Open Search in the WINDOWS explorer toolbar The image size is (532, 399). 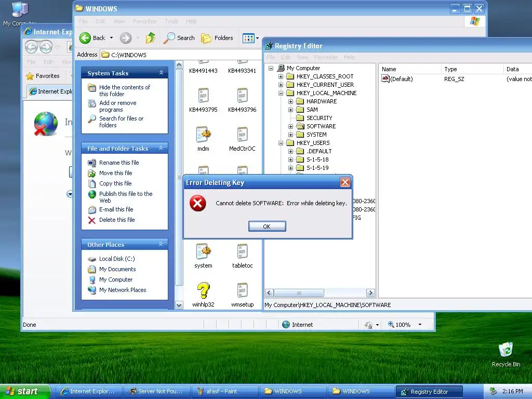pos(179,38)
